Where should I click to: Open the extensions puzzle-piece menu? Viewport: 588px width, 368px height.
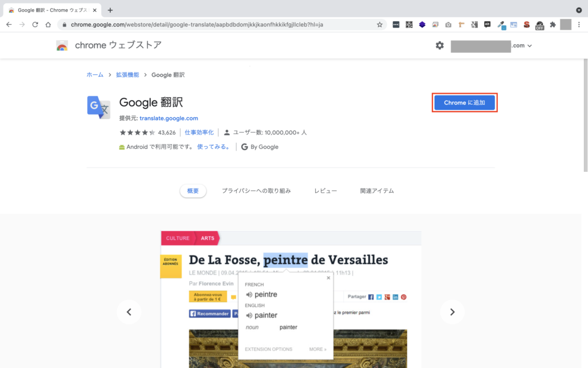click(x=553, y=24)
